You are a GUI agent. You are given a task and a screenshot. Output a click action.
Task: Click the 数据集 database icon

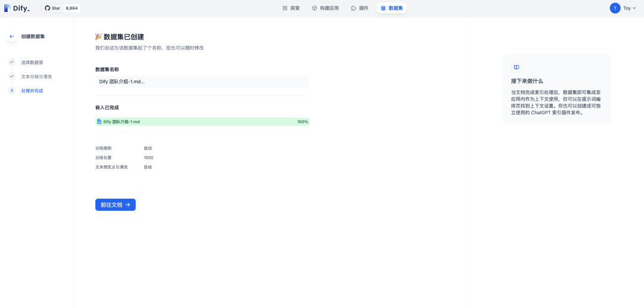click(383, 8)
